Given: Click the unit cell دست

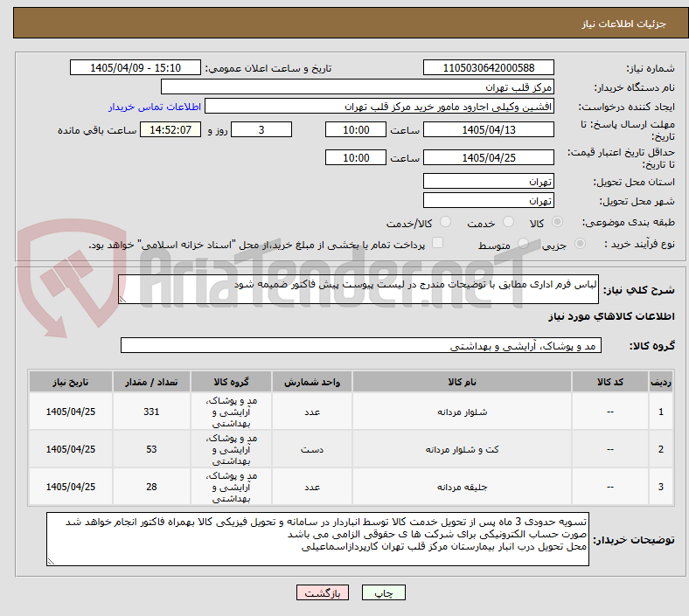Looking at the screenshot, I should coord(312,450).
